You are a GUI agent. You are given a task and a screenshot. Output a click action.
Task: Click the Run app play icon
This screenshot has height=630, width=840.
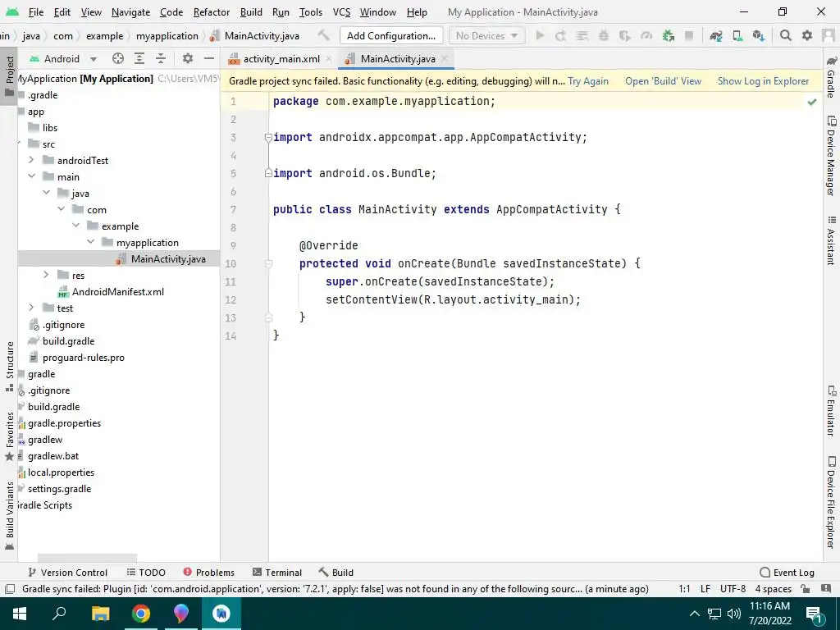(x=540, y=35)
